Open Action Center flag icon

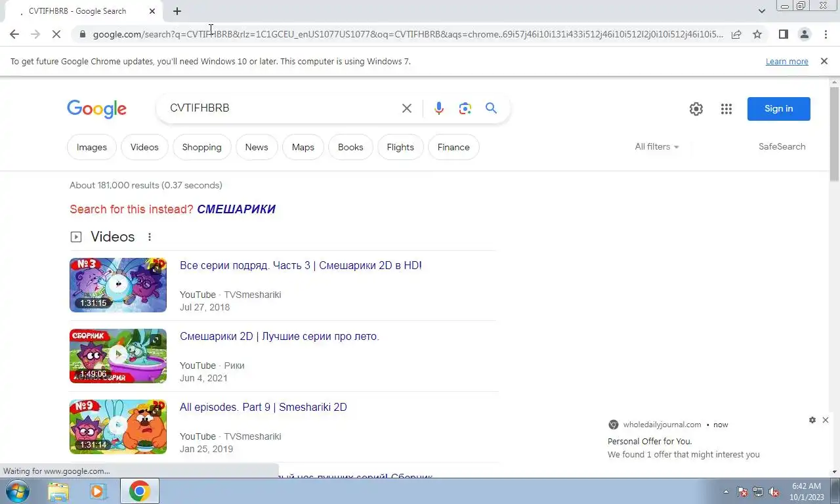742,492
